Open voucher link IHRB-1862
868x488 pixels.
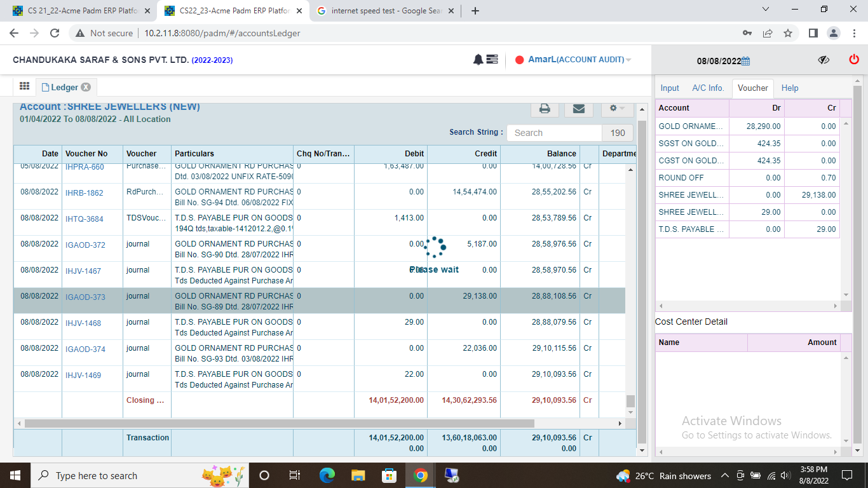84,193
